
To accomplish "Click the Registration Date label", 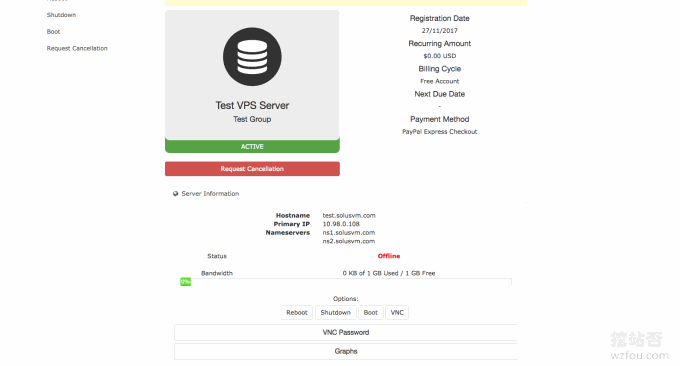I will click(x=439, y=18).
